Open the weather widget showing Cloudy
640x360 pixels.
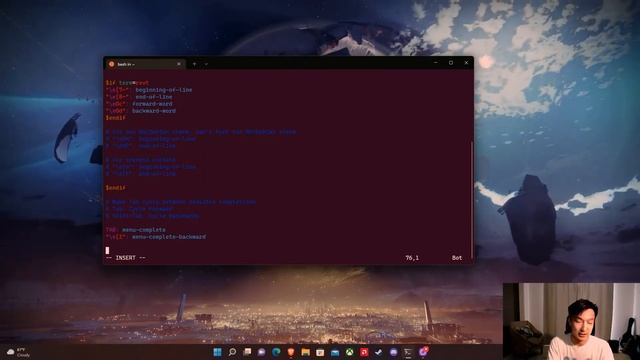[x=18, y=352]
